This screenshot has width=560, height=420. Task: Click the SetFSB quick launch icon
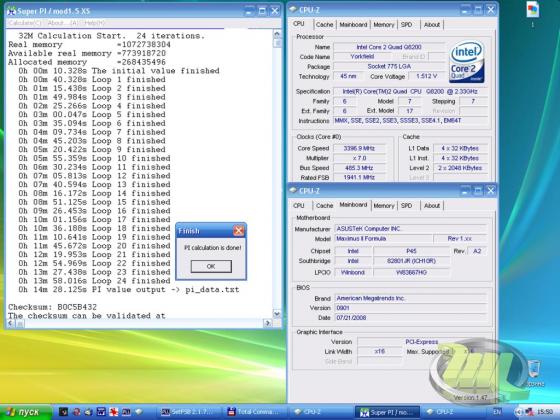tap(126, 412)
